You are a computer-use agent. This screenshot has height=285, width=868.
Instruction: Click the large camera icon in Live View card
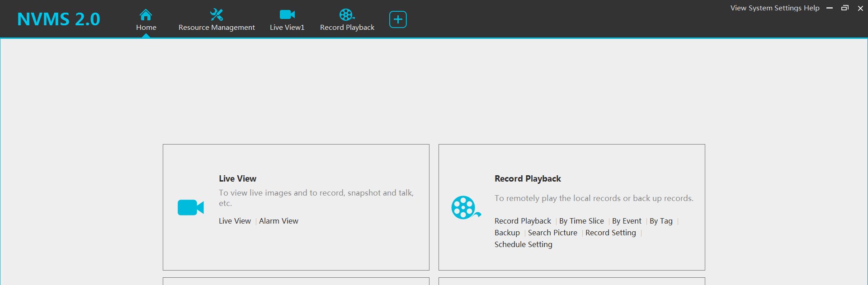191,208
